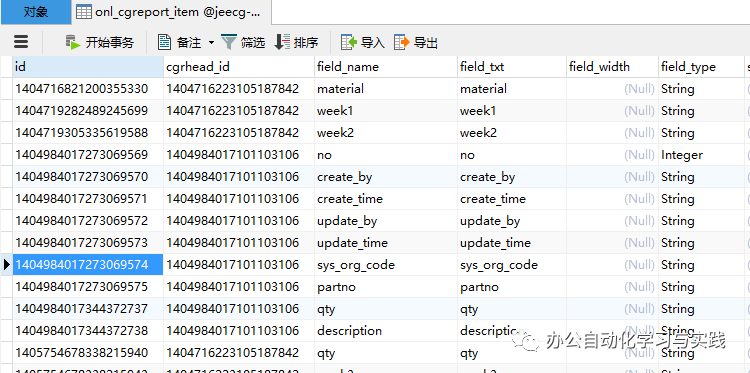Click the cgrhead_id column header
The height and width of the screenshot is (373, 750).
click(x=239, y=67)
